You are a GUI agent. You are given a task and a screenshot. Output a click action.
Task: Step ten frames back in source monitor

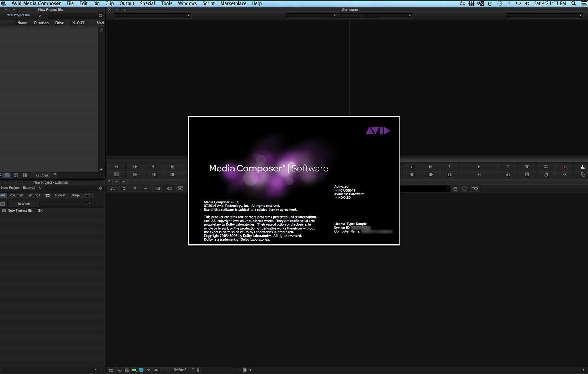click(x=154, y=175)
